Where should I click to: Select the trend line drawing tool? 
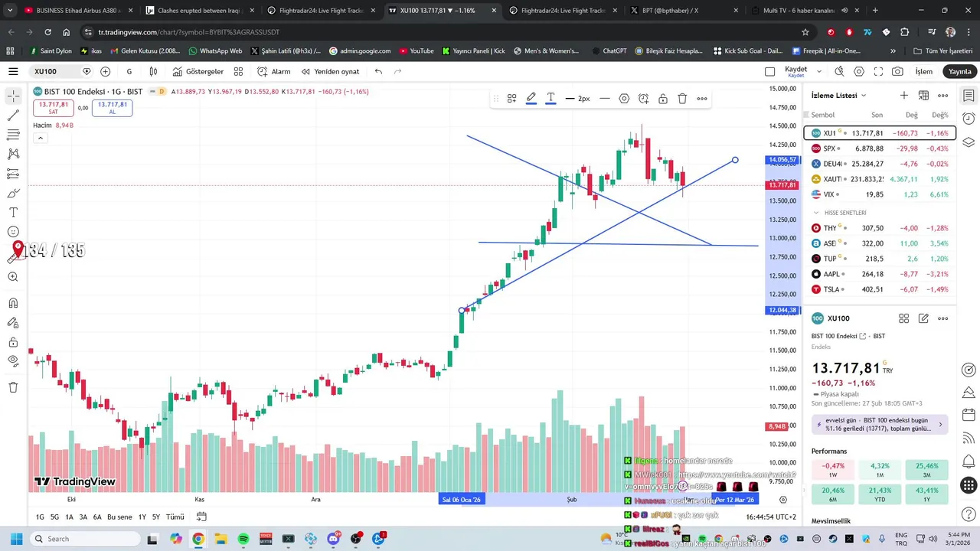(x=13, y=116)
